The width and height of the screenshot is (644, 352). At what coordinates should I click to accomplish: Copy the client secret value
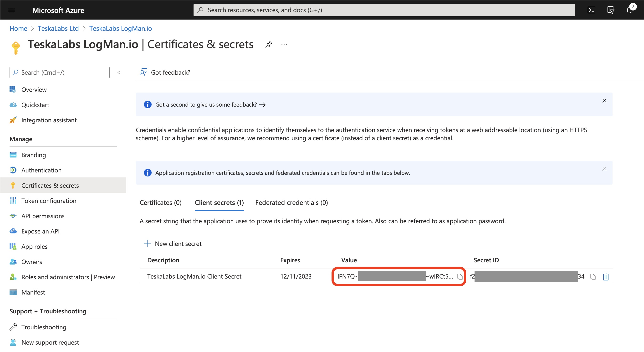pyautogui.click(x=460, y=276)
